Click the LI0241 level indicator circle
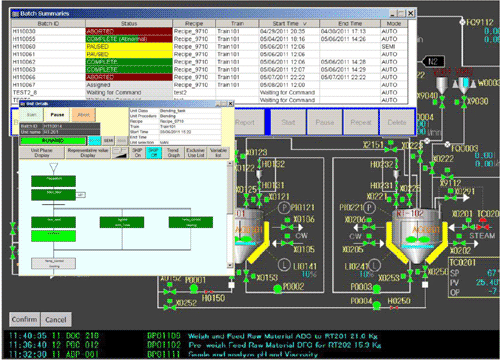Viewport: 500px width, 360px height. pyautogui.click(x=375, y=266)
